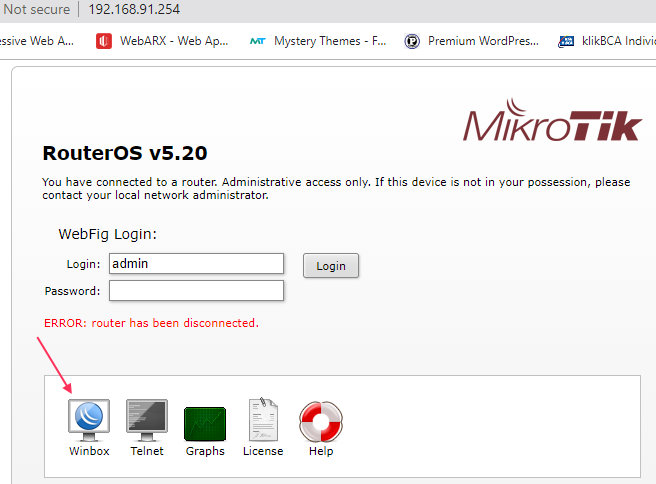This screenshot has width=656, height=484.
Task: Click the red router disconnected error text
Action: pyautogui.click(x=151, y=323)
